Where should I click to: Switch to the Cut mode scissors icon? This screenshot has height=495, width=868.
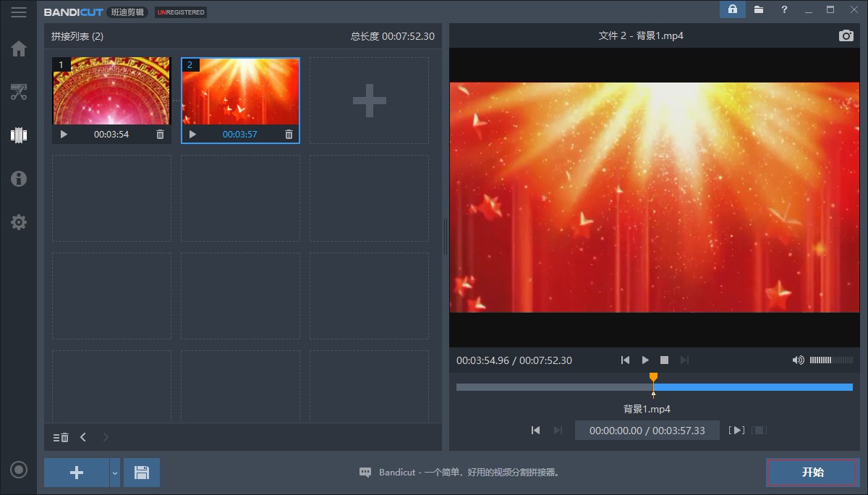click(x=19, y=92)
